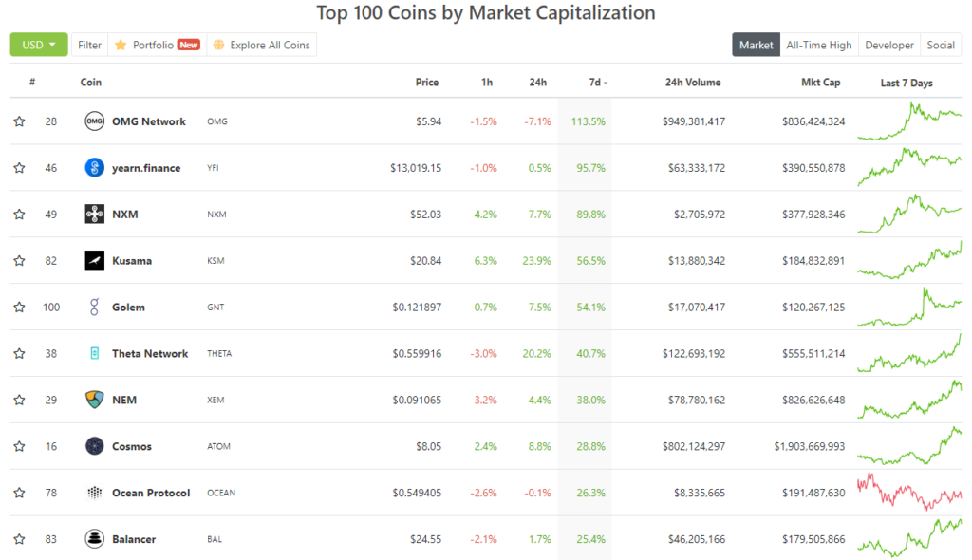This screenshot has height=560, width=972.
Task: Click the Cosmos coin logo icon
Action: (94, 446)
